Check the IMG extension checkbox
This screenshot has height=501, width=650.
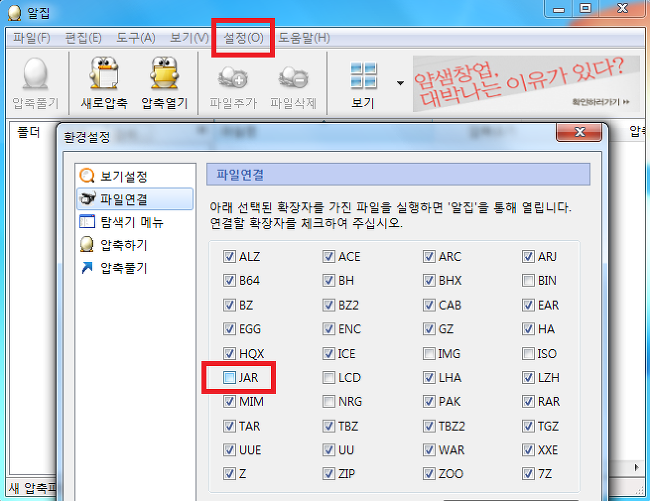pos(429,353)
